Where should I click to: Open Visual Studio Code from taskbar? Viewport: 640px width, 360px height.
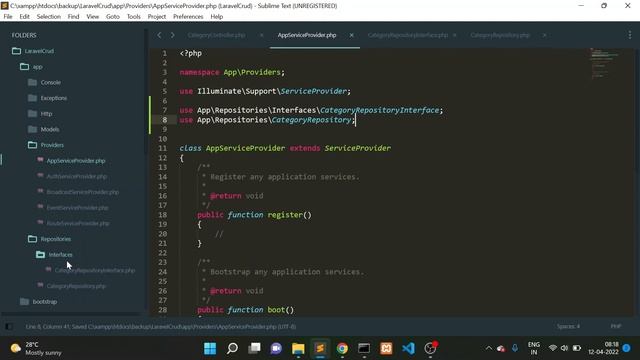click(x=408, y=349)
